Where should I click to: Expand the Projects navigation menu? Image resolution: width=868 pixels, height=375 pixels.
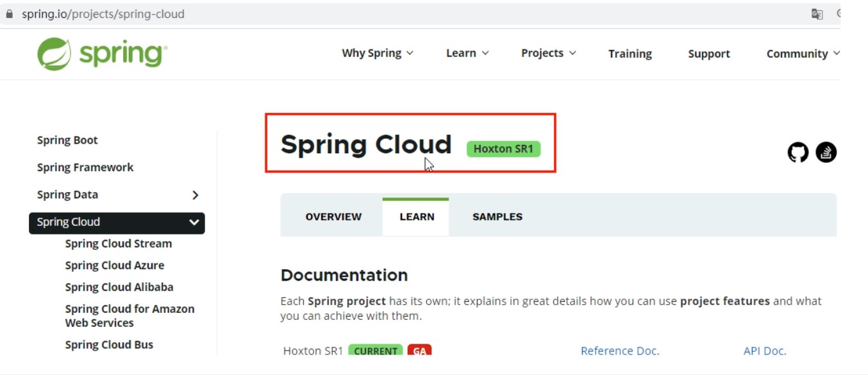[x=549, y=53]
